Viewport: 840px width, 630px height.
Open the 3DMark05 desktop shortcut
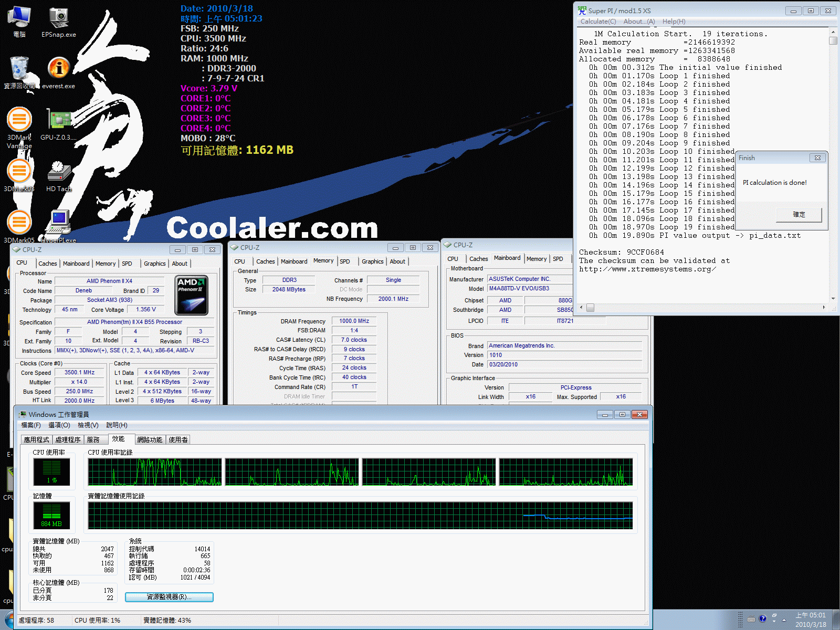[19, 226]
